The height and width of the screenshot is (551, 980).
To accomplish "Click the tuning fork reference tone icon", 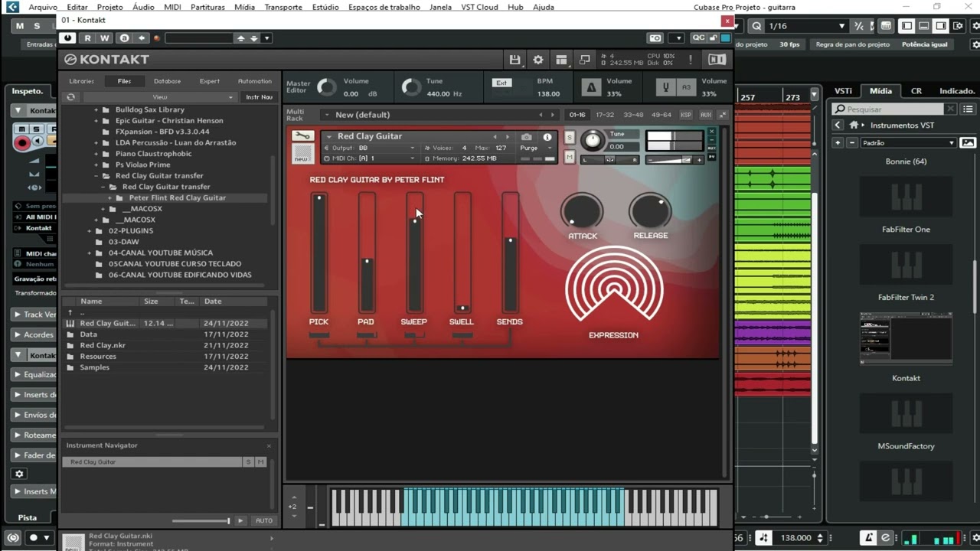I will tap(665, 87).
